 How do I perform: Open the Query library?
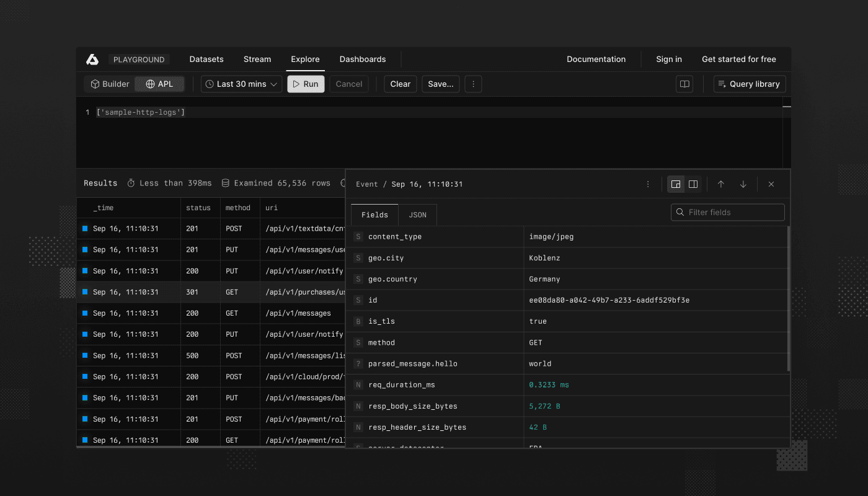coord(749,84)
